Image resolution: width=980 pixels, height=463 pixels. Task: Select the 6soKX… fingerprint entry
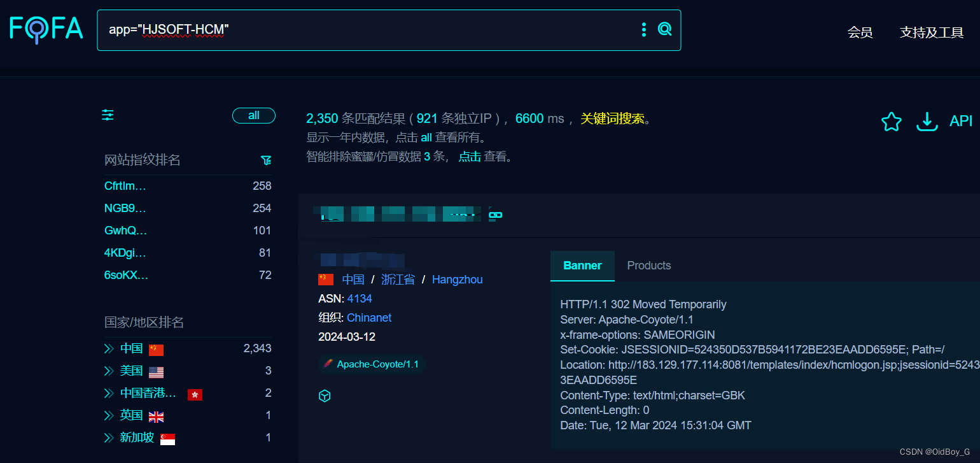point(126,275)
